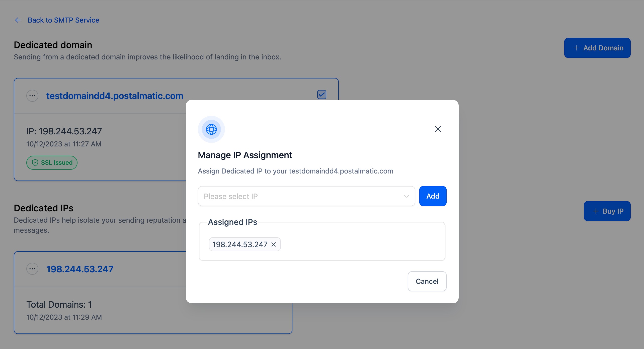Viewport: 644px width, 349px height.
Task: Open testdomaindd4.postalmatic.com domain link
Action: pos(115,96)
